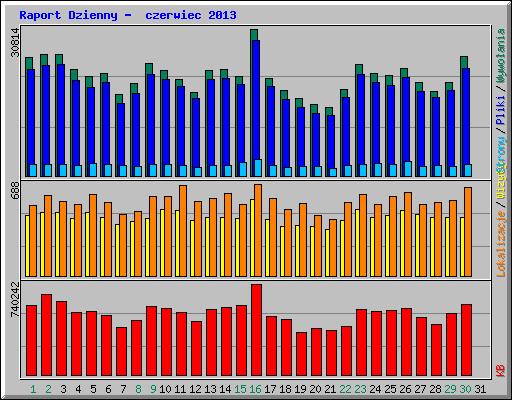Click the day 31 axis label
Screen dimensions: 512x400
tap(480, 389)
